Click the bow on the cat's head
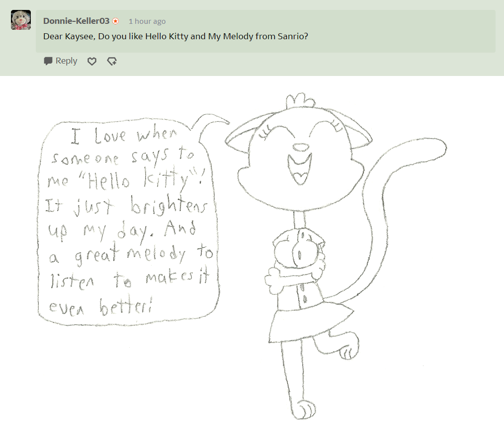The height and width of the screenshot is (441, 504). [x=301, y=101]
